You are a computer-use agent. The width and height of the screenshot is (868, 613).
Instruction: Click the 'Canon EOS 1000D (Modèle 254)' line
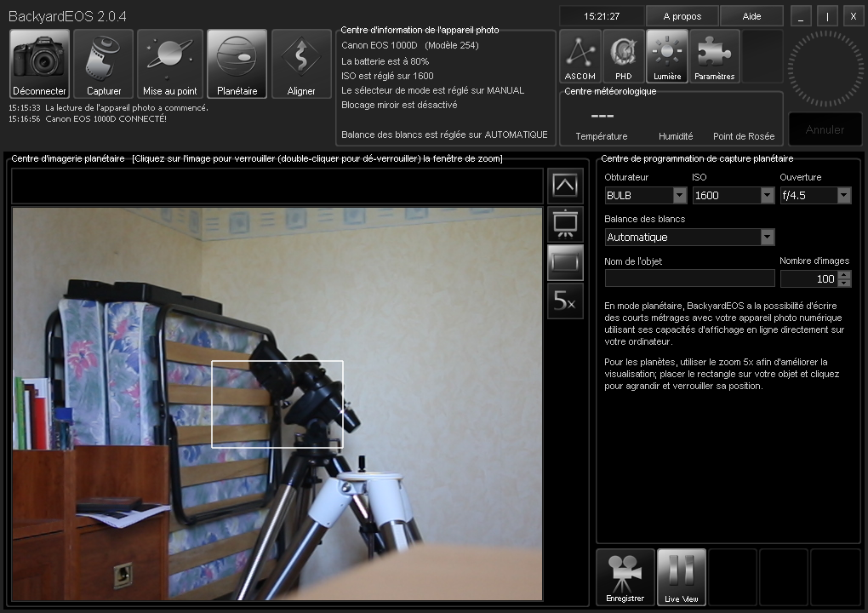coord(409,45)
